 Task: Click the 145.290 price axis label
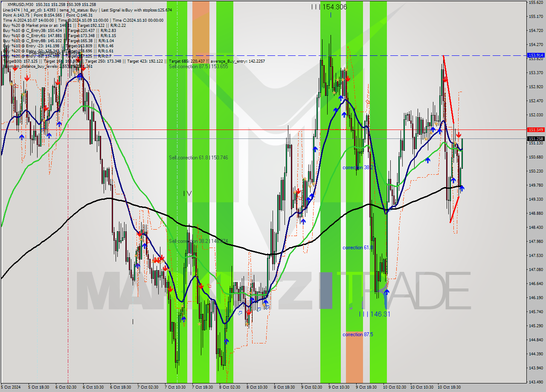pyautogui.click(x=536, y=326)
